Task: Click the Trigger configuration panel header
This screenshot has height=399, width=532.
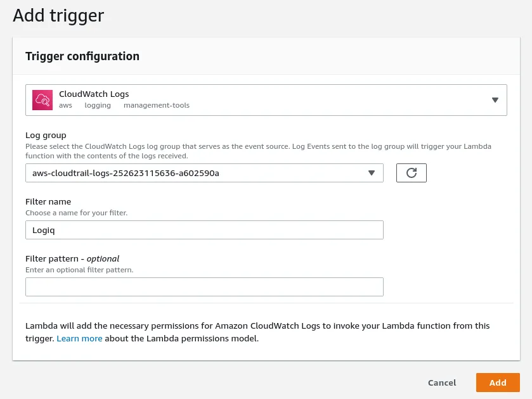Action: click(82, 56)
